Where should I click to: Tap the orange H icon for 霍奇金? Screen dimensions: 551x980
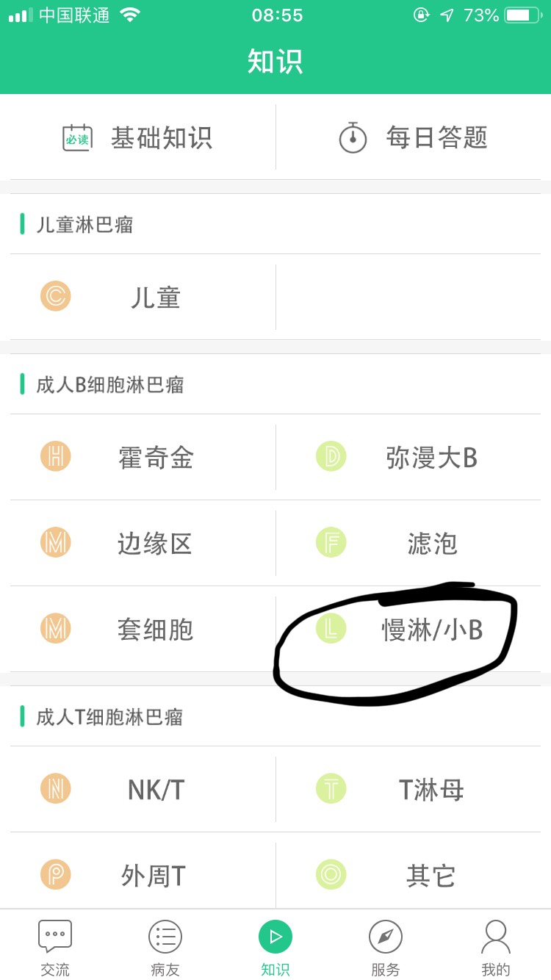[x=56, y=456]
